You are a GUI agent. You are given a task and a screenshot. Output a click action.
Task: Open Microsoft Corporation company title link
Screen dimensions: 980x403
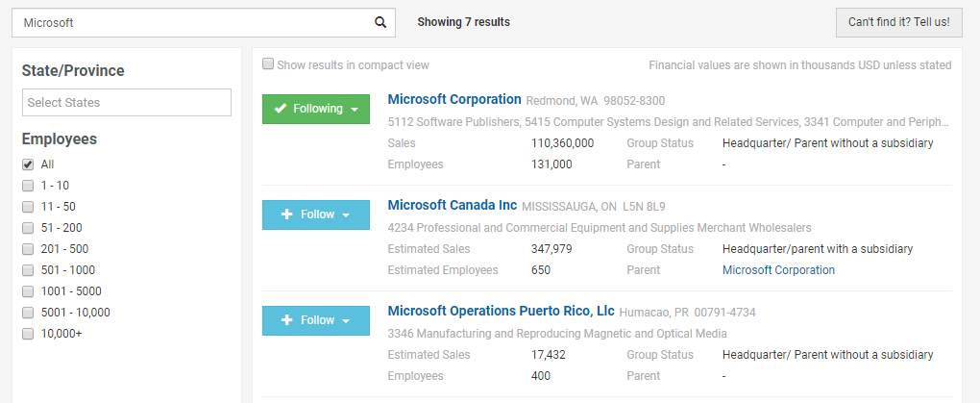454,99
